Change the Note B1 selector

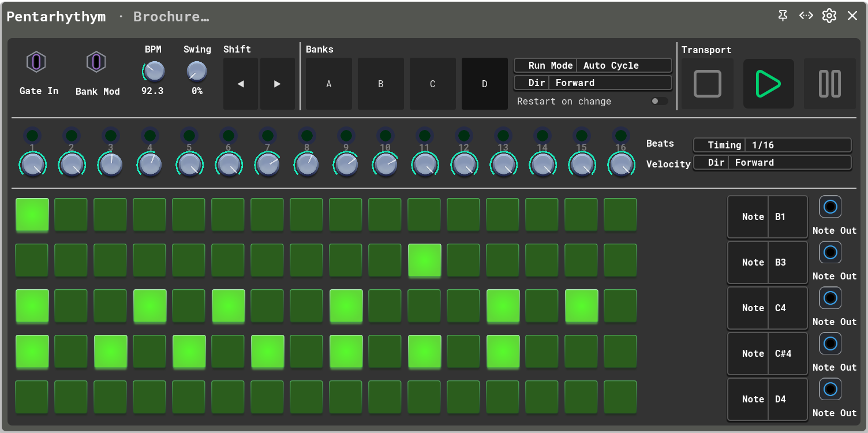[x=768, y=217]
